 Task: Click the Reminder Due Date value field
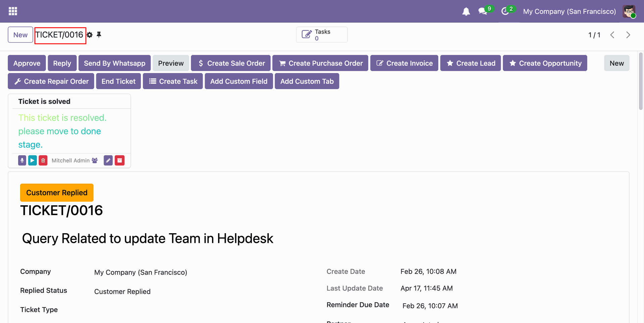430,306
